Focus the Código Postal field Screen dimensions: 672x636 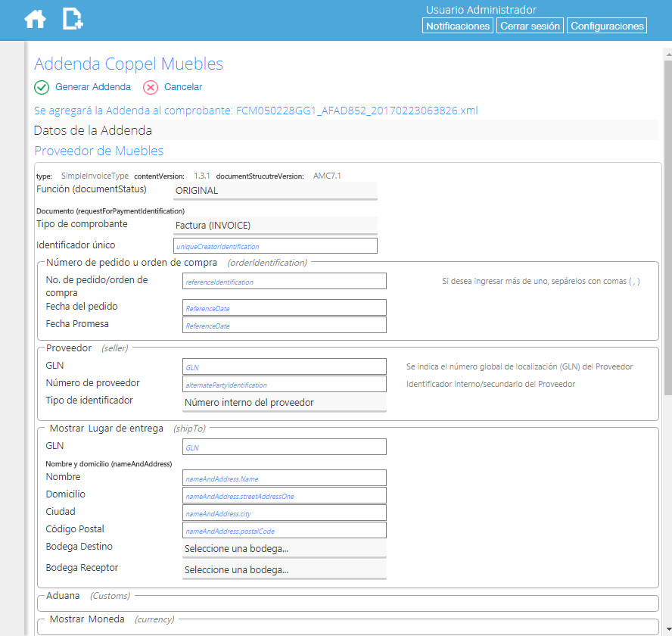click(284, 530)
